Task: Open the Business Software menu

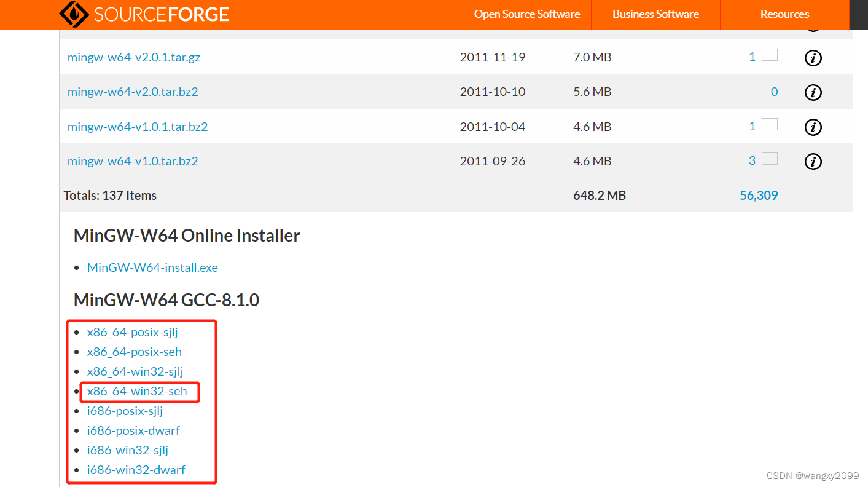Action: [655, 14]
